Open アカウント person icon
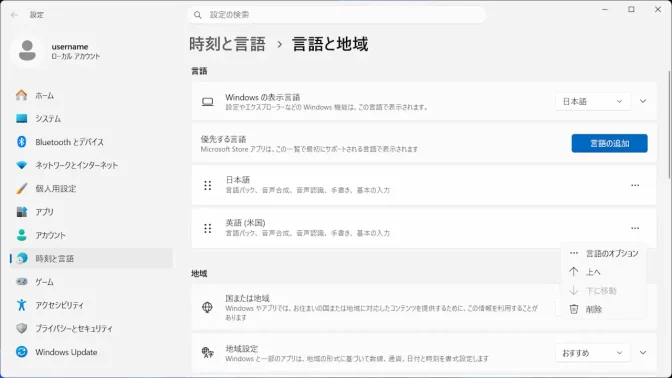The image size is (672, 378). click(x=21, y=235)
